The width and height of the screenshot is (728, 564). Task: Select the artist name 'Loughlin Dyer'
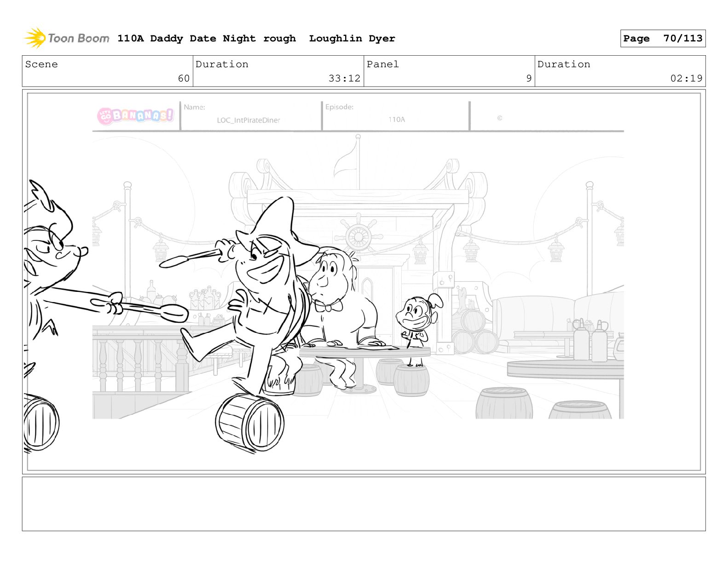tap(352, 39)
